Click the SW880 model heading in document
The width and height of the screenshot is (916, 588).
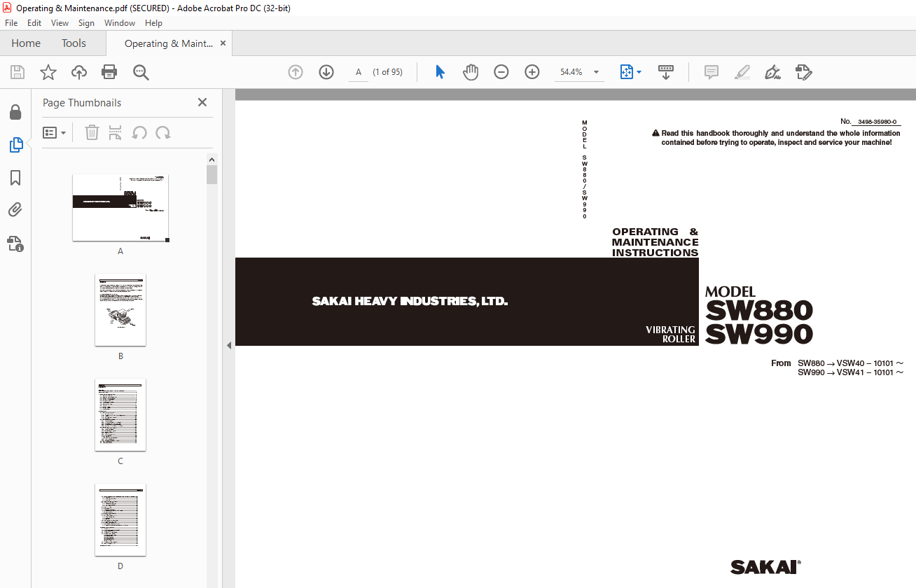(759, 310)
